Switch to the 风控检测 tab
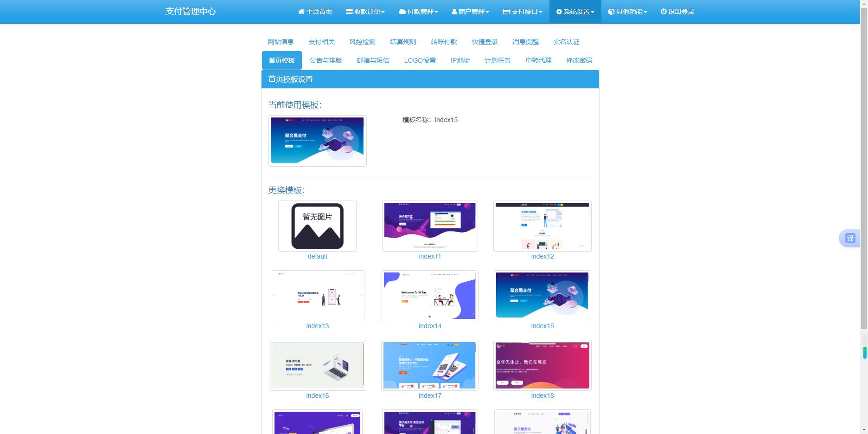Screen dimensions: 868x434 click(363, 42)
